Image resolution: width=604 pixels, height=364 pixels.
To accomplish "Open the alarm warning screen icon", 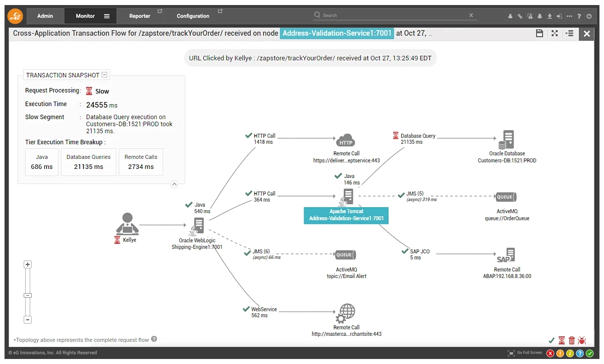I will click(x=530, y=16).
